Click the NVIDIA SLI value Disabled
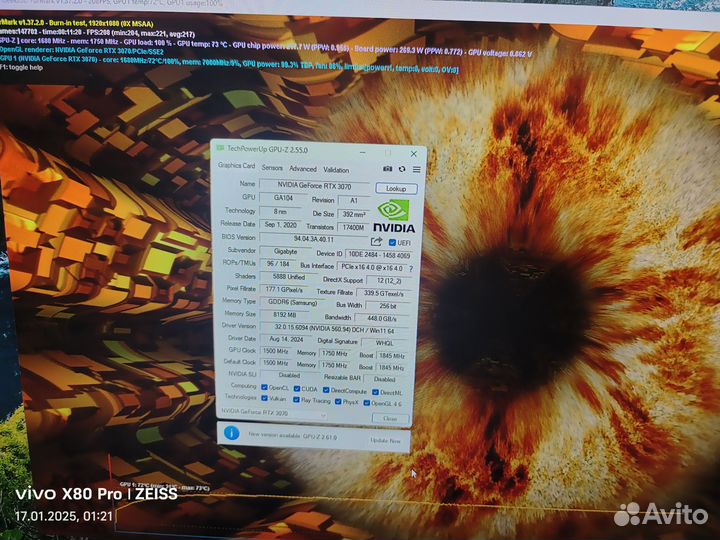This screenshot has width=720, height=540. point(289,375)
